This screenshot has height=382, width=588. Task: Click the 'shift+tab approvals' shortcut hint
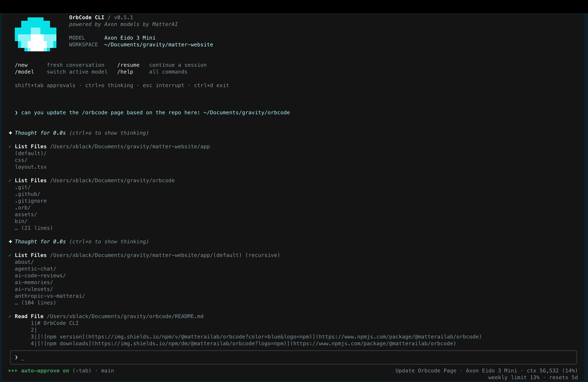45,85
